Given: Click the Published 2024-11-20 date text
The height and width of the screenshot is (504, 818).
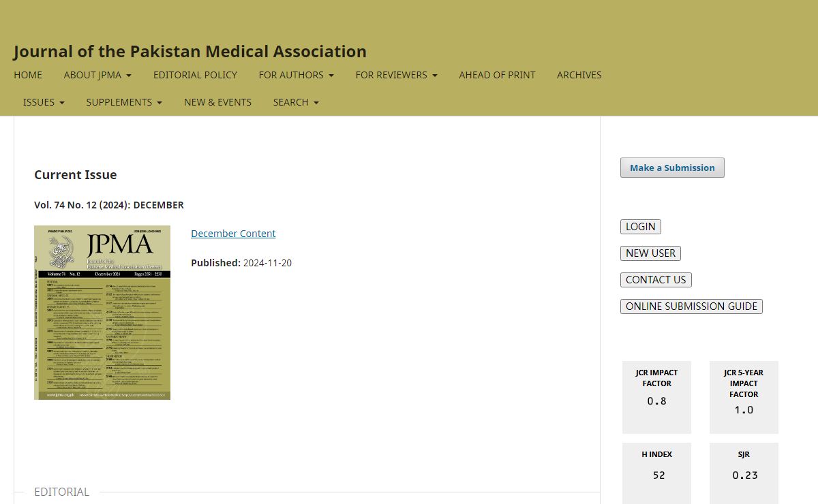Looking at the screenshot, I should [241, 263].
